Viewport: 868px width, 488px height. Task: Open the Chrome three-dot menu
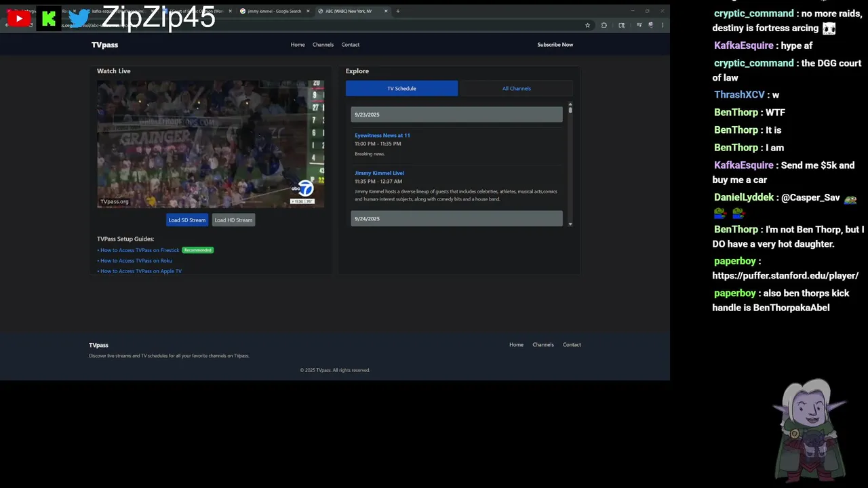pos(663,25)
